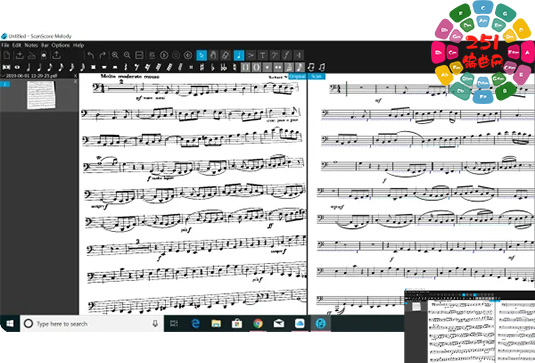
Task: Select the loaded pdf file name
Action: click(x=31, y=76)
